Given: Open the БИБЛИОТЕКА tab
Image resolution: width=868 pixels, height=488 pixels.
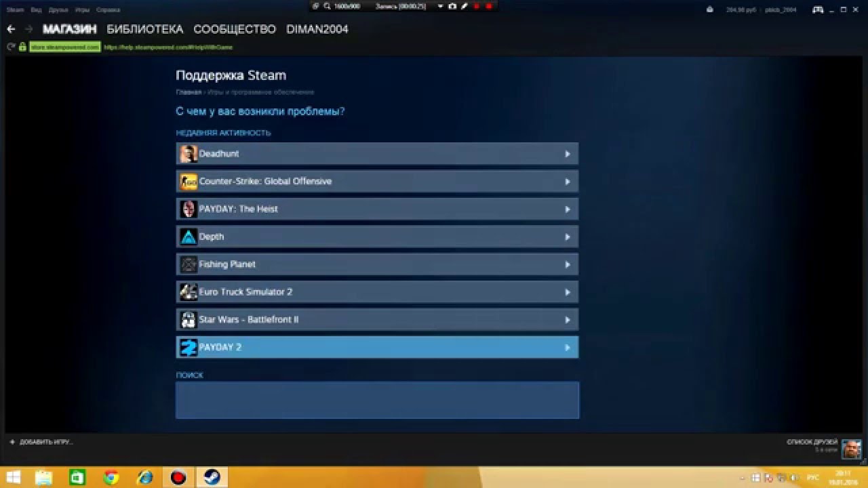Looking at the screenshot, I should point(145,29).
